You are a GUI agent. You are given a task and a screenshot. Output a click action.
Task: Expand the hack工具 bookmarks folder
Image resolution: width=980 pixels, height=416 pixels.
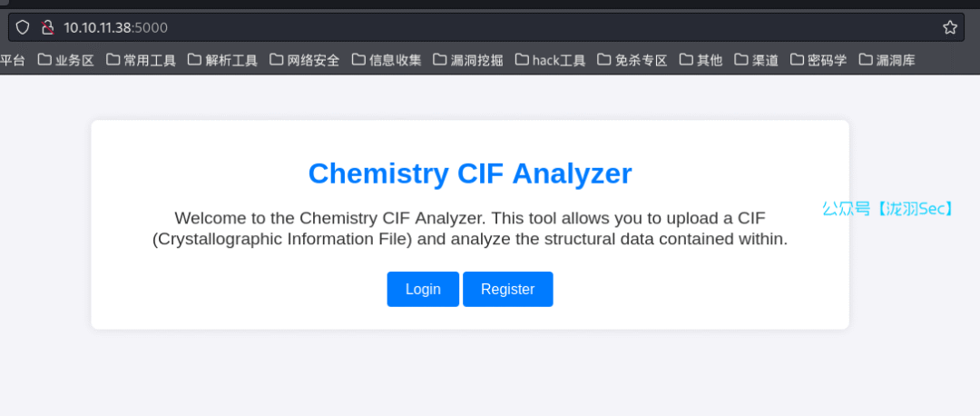tap(550, 60)
